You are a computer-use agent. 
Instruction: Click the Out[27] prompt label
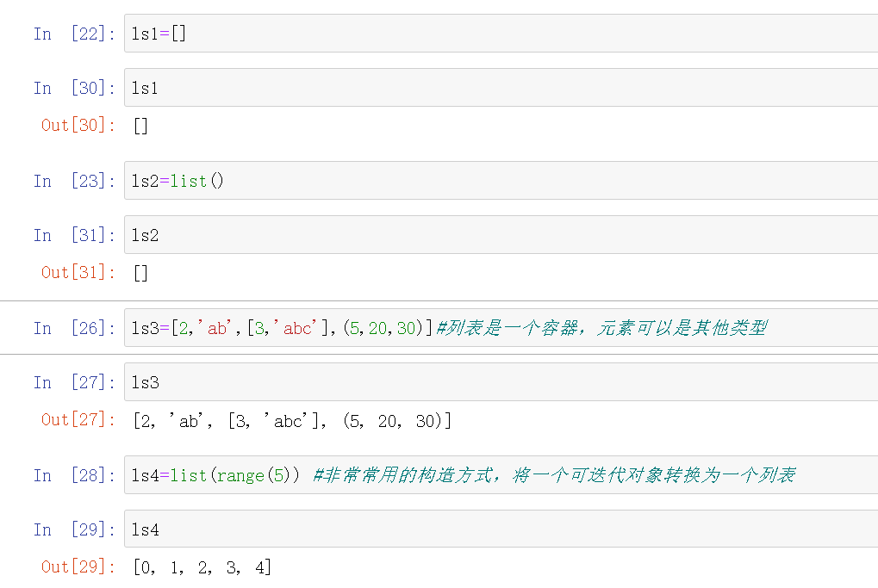(x=78, y=420)
